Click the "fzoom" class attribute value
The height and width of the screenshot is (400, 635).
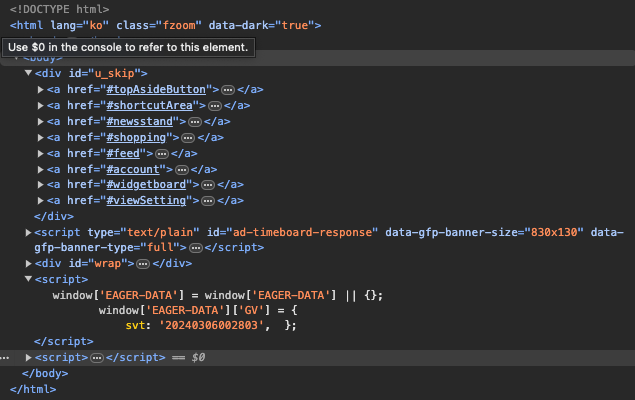point(179,26)
